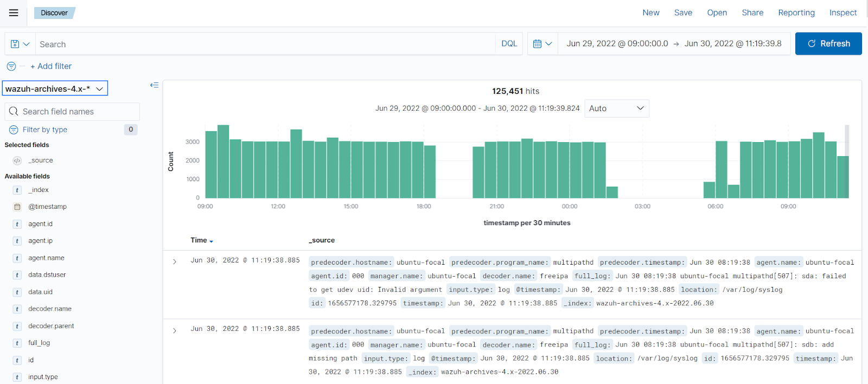
Task: Open the Reporting menu
Action: (796, 12)
